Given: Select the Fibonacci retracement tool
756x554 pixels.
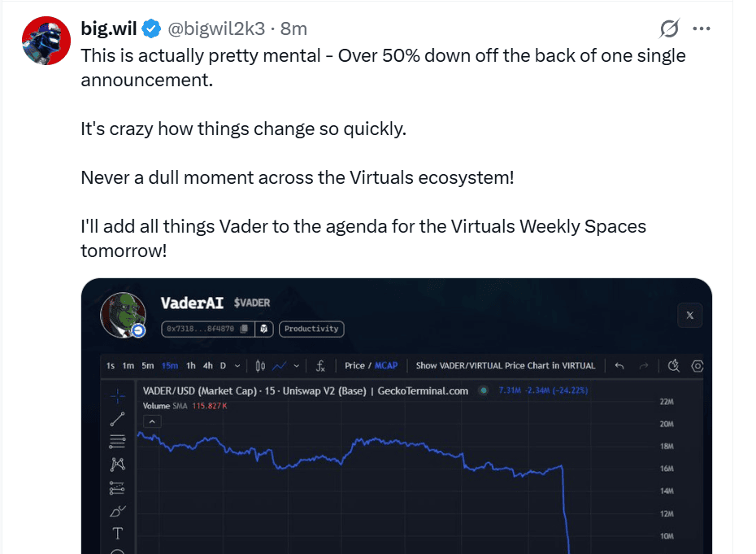Looking at the screenshot, I should pos(118,442).
